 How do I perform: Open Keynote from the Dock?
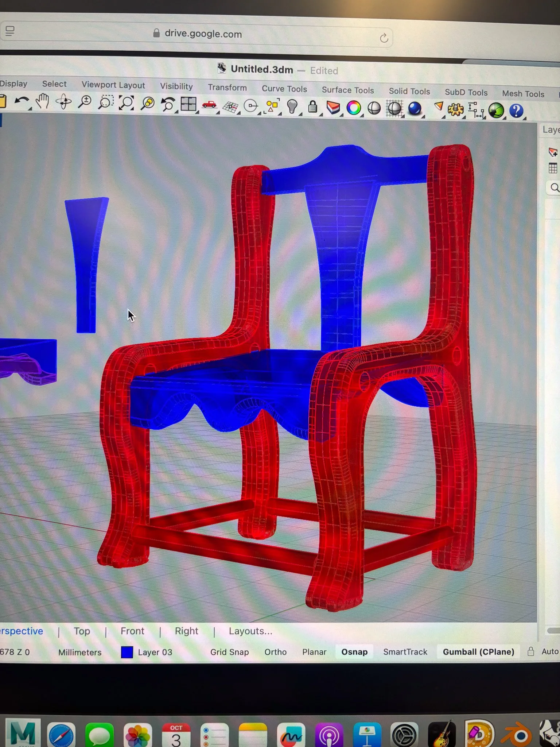(x=367, y=735)
